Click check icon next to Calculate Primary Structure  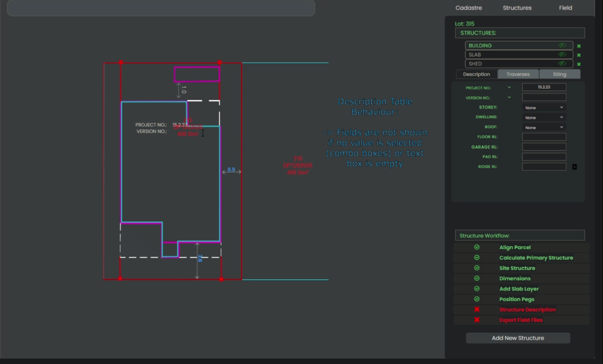click(477, 258)
